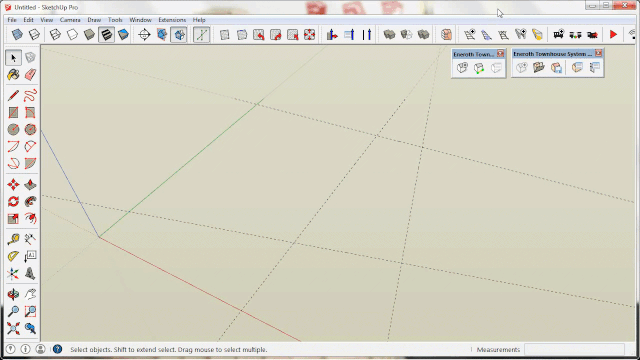Select the Zoom Window tool

[x=30, y=311]
